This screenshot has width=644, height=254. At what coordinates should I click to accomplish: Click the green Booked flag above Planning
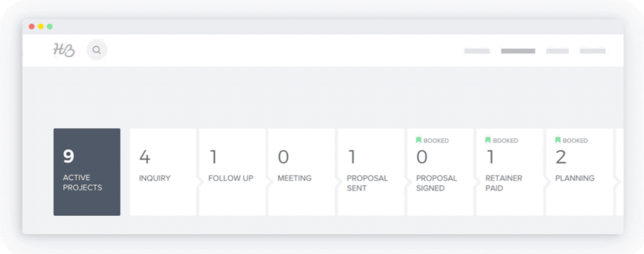click(x=558, y=140)
